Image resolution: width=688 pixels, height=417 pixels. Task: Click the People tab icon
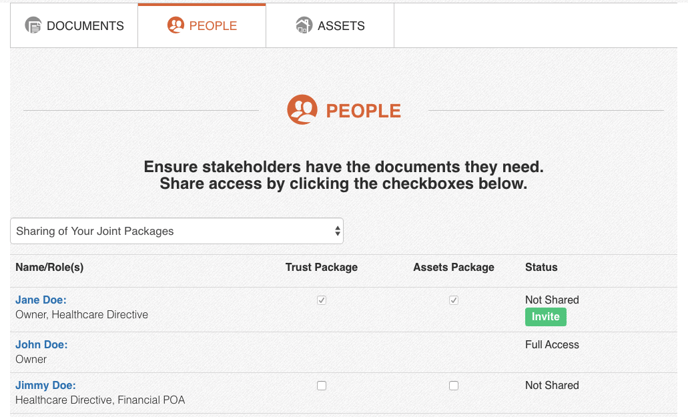pos(176,25)
